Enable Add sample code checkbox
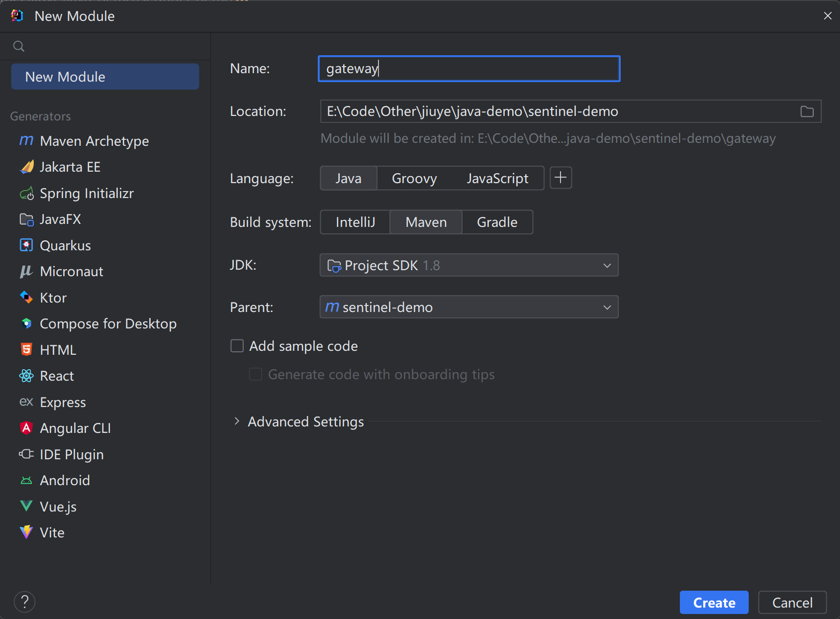Screen dimensions: 840x619 237,346
